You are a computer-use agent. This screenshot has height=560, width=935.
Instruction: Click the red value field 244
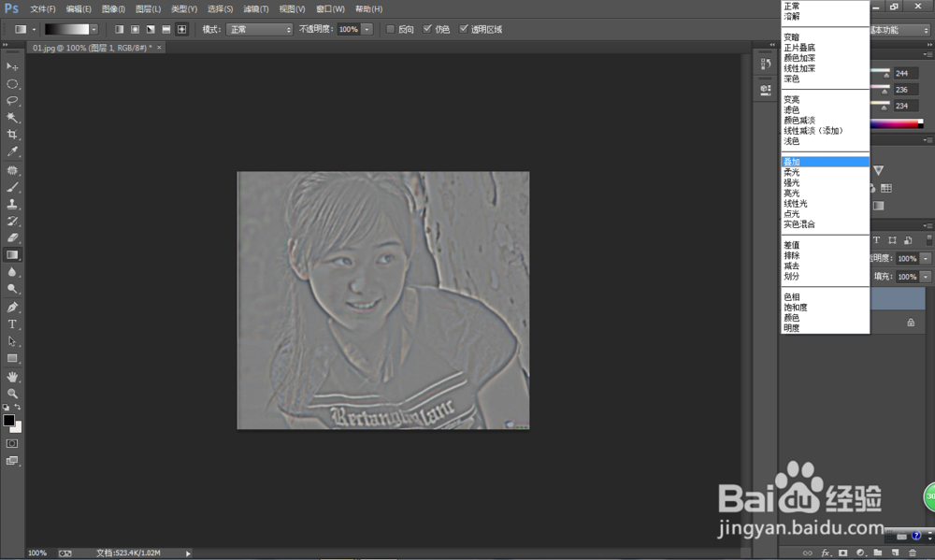point(906,73)
